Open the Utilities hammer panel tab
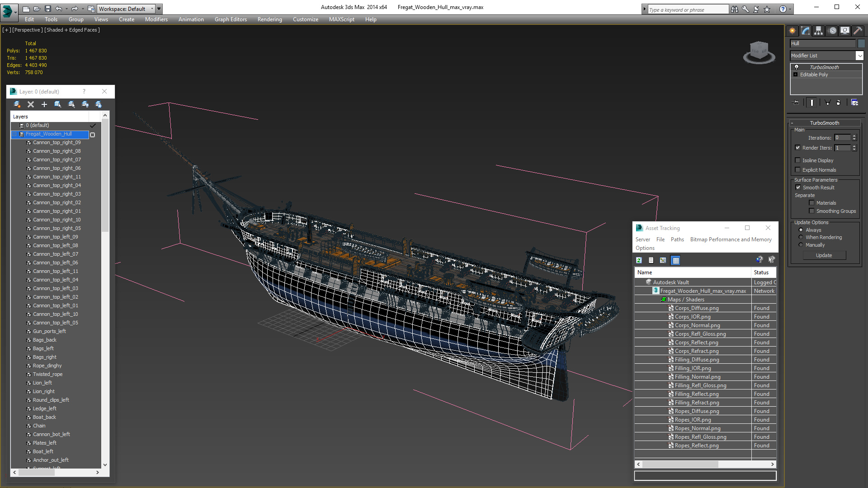This screenshot has width=868, height=488. tap(858, 31)
